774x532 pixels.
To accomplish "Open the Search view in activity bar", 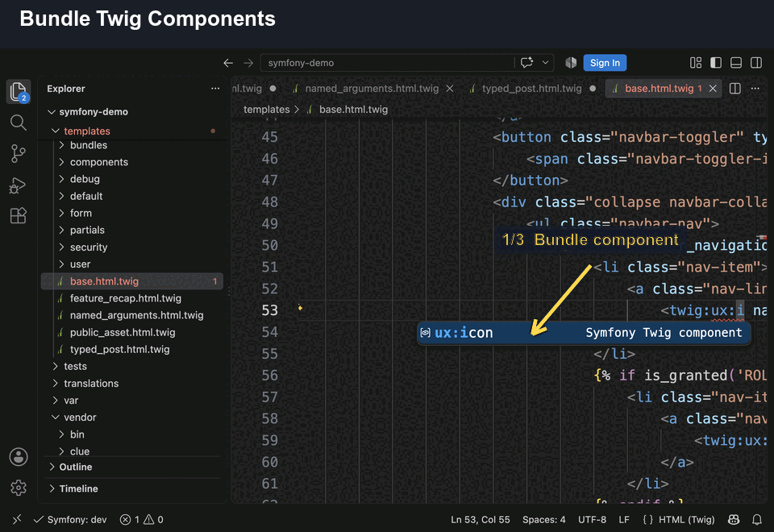I will tap(19, 123).
